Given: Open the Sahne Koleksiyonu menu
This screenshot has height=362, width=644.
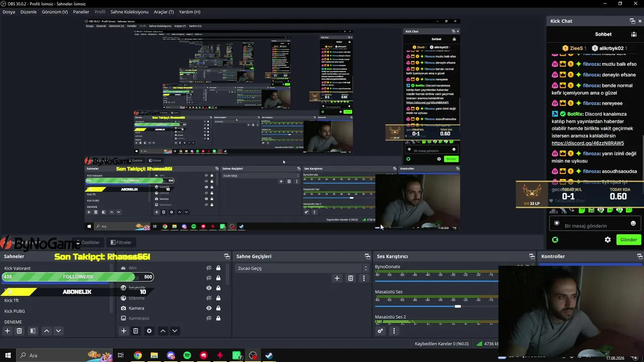Looking at the screenshot, I should [129, 12].
